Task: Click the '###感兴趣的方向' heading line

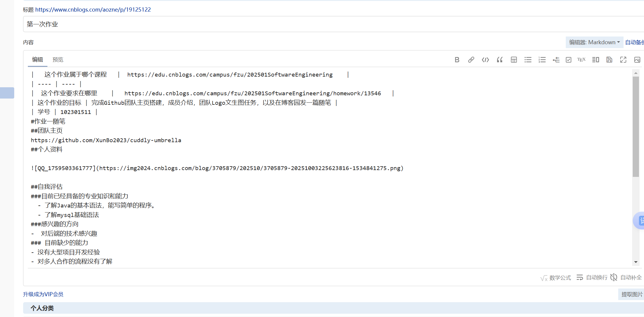Action: tap(55, 224)
